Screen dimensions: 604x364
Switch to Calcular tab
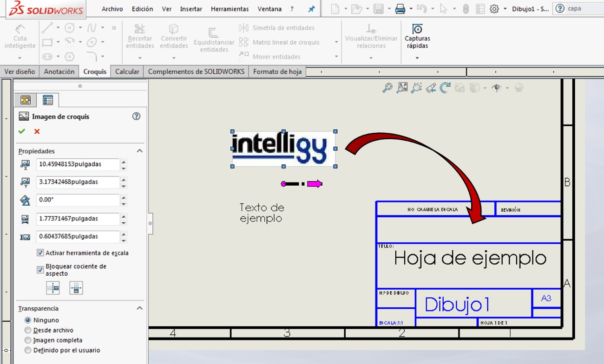click(127, 71)
